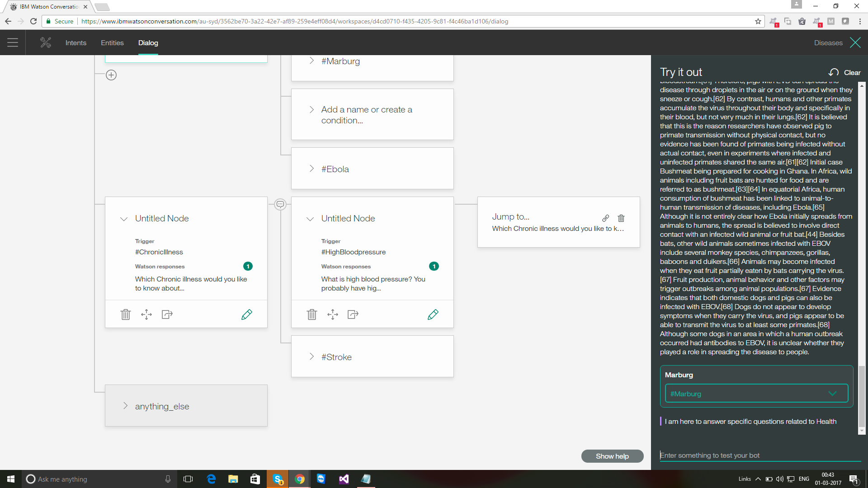Clear the Try it out conversation
This screenshot has height=488, width=868.
point(844,73)
